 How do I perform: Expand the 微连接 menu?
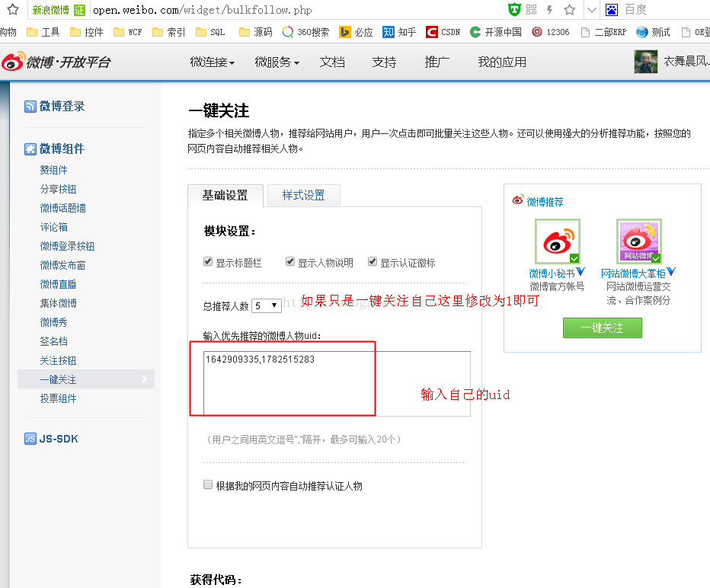coord(213,62)
